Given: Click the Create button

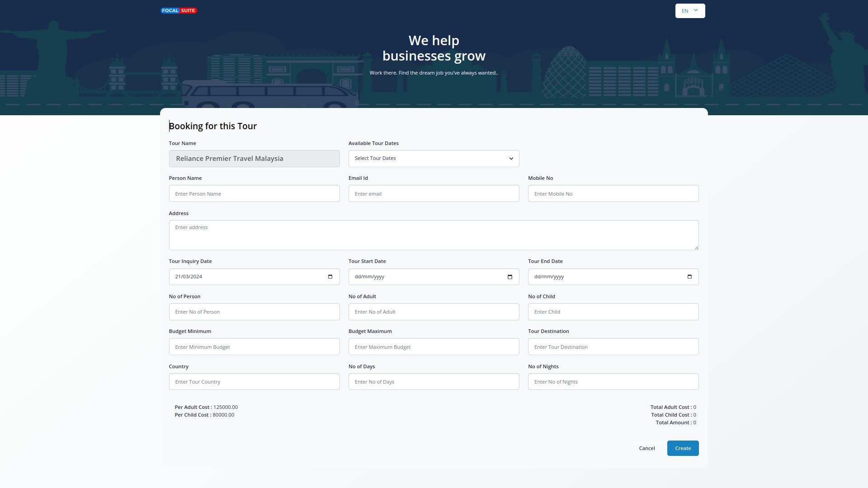Looking at the screenshot, I should 682,448.
